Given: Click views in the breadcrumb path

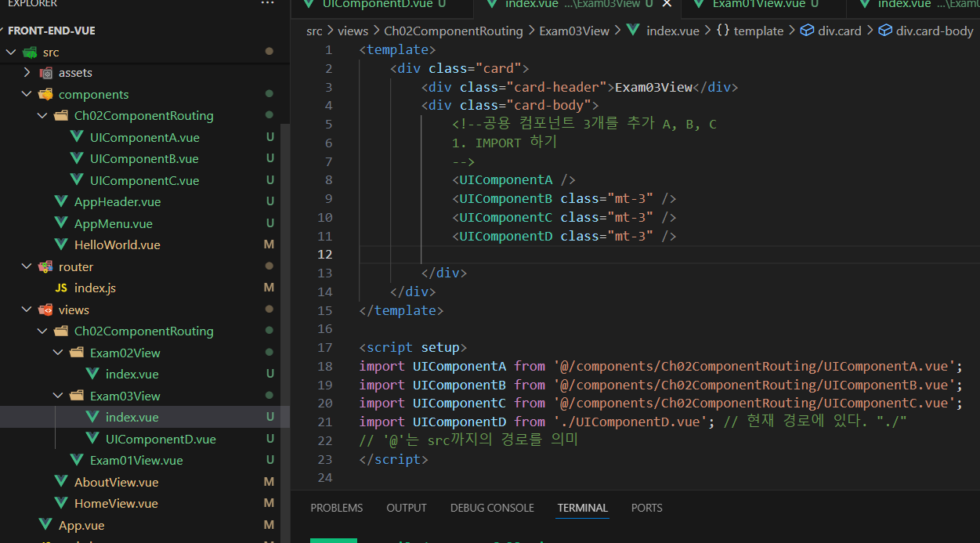Looking at the screenshot, I should coord(353,31).
